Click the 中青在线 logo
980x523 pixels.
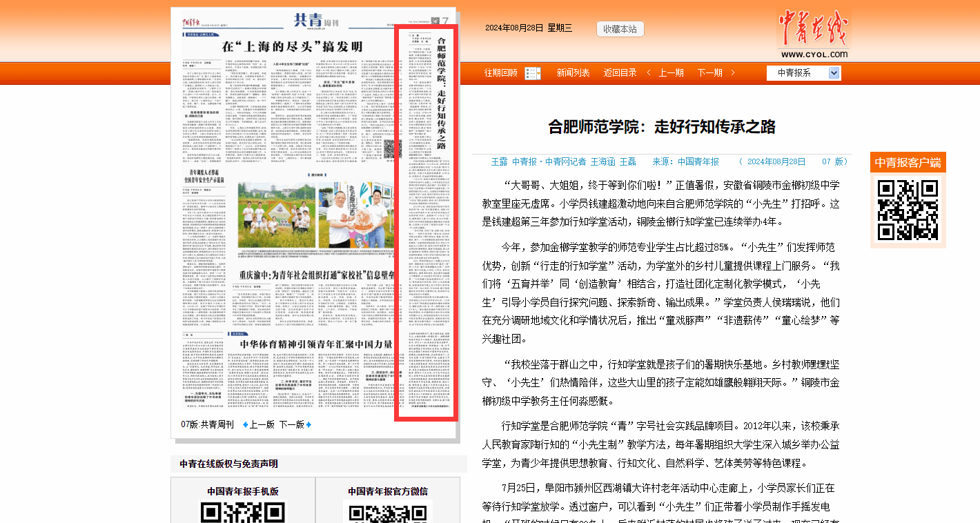814,33
